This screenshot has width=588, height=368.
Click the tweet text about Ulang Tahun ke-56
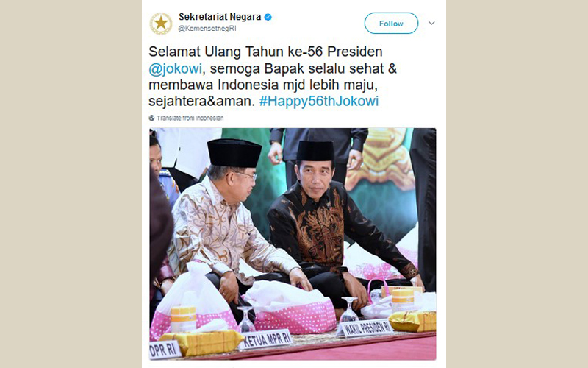[x=273, y=77]
